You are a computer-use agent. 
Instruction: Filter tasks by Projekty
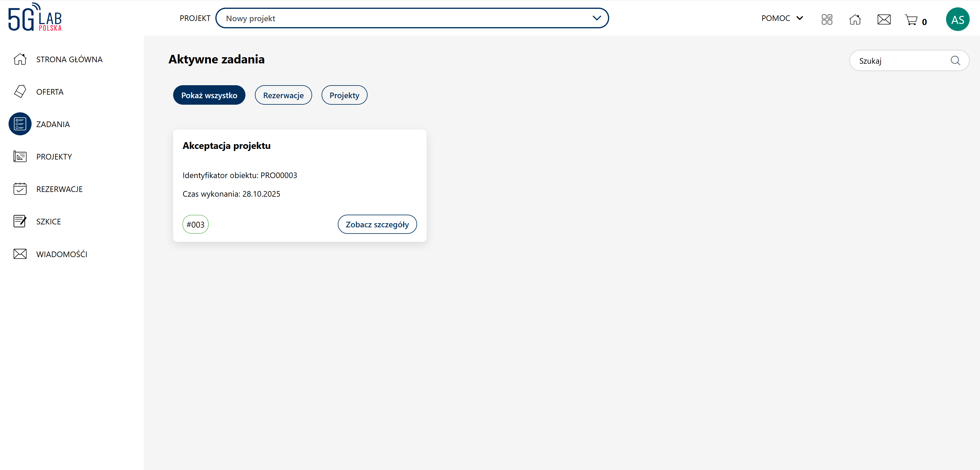(x=344, y=95)
